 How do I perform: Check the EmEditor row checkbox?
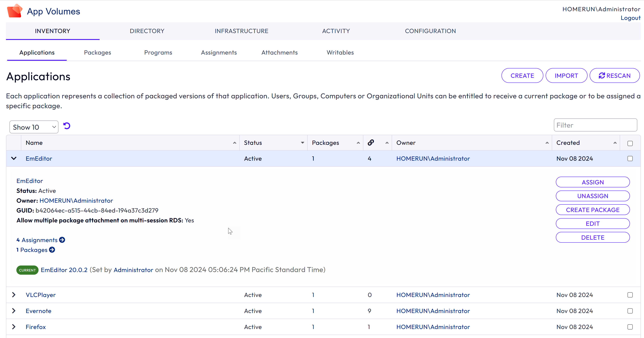(x=630, y=159)
